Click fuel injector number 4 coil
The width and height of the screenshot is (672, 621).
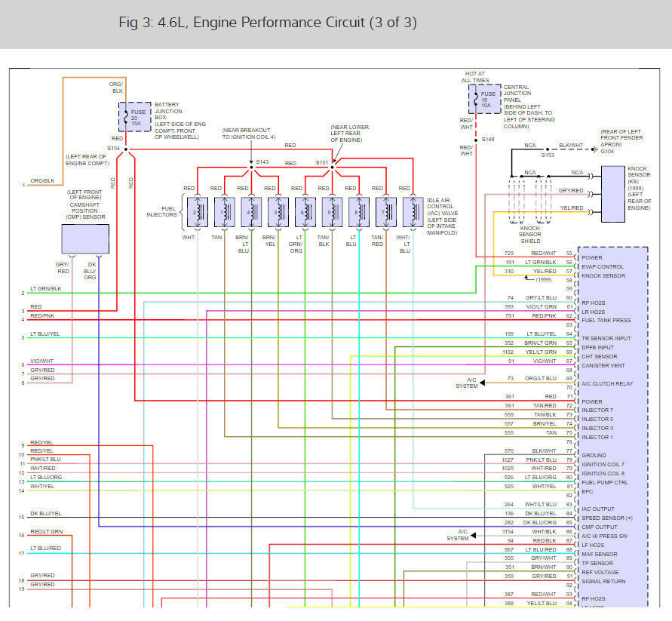pos(252,212)
